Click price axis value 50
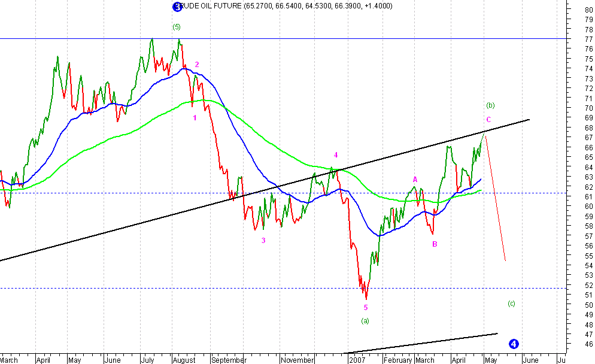 click(589, 305)
